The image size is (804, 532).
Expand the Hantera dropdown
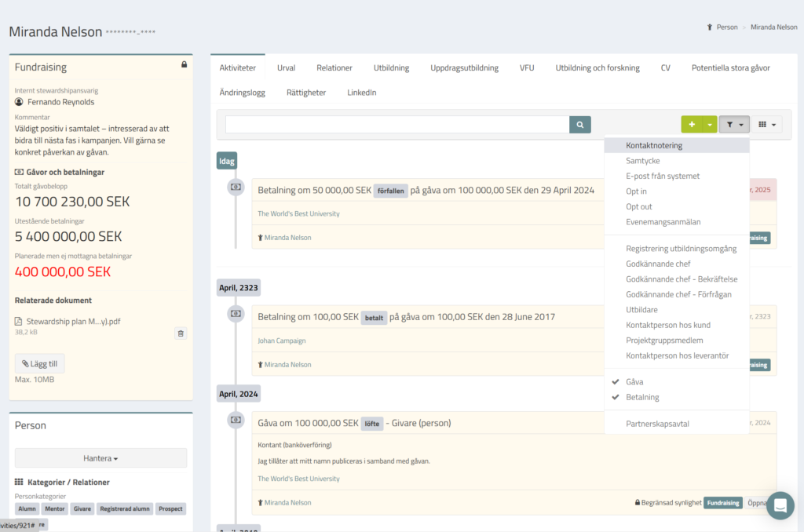click(x=100, y=458)
